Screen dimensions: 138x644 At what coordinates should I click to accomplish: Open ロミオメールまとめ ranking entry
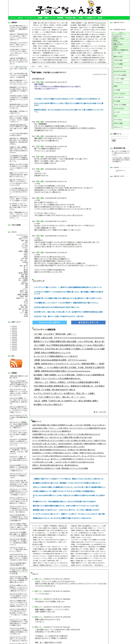(119, 93)
